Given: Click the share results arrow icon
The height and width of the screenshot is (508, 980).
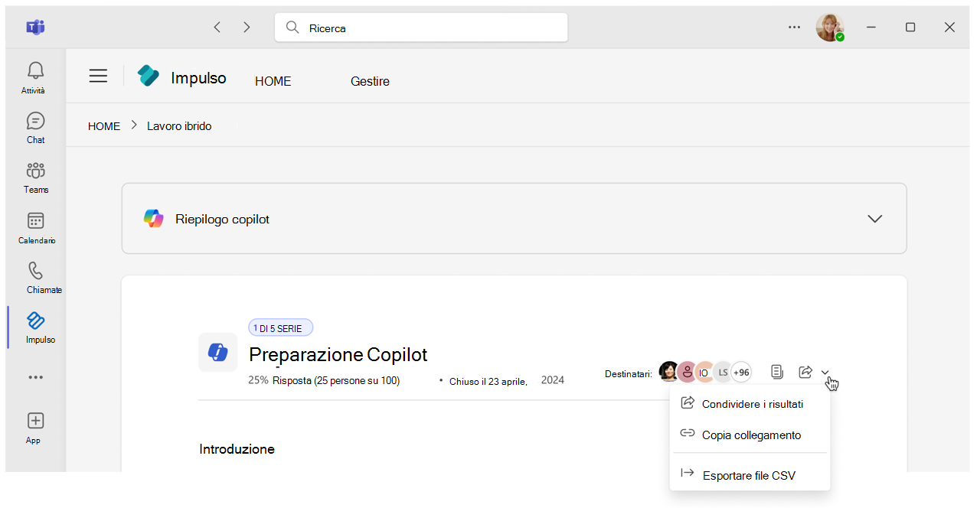Looking at the screenshot, I should click(x=805, y=372).
